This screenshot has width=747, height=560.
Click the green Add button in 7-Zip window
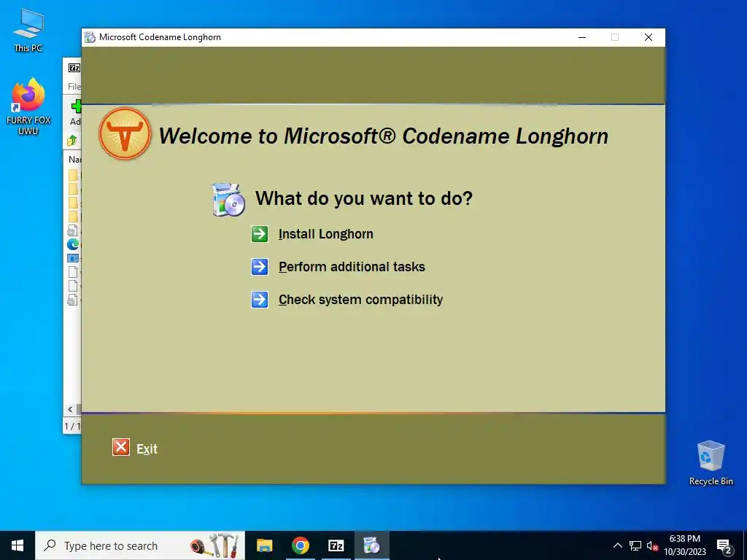[x=76, y=112]
